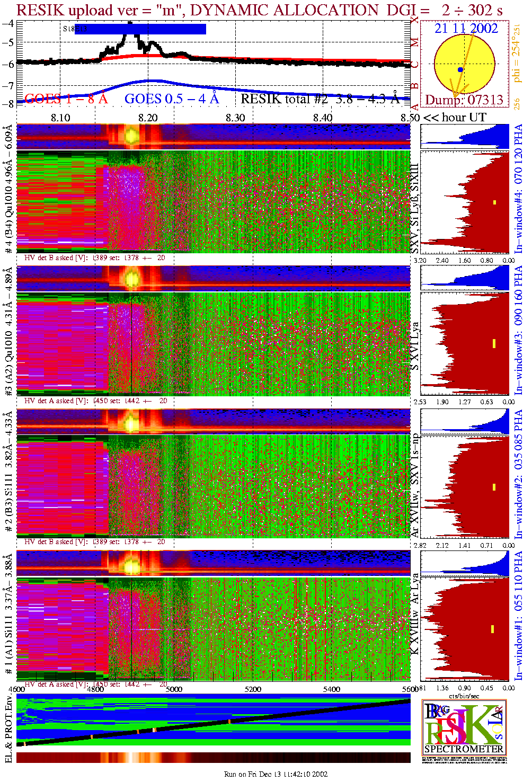
Task: Select the RESIK total #2 legend label
Action: (320, 99)
